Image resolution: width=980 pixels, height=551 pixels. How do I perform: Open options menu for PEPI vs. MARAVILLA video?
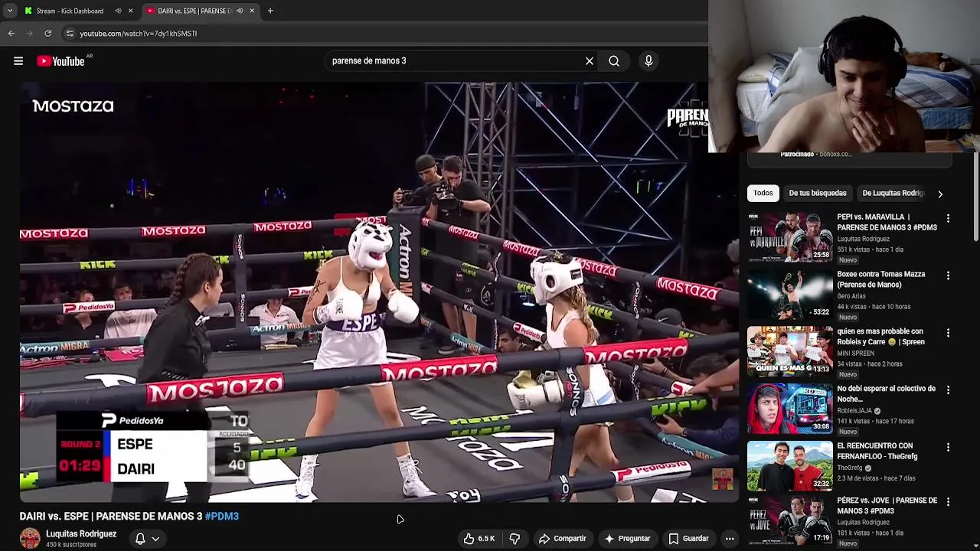click(x=948, y=219)
